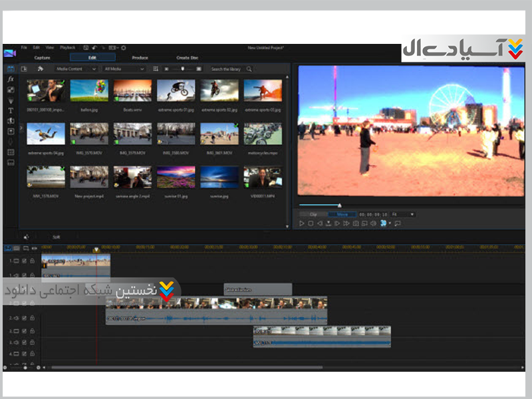532x399 pixels.
Task: Click the Split button above timeline
Action: [x=57, y=237]
